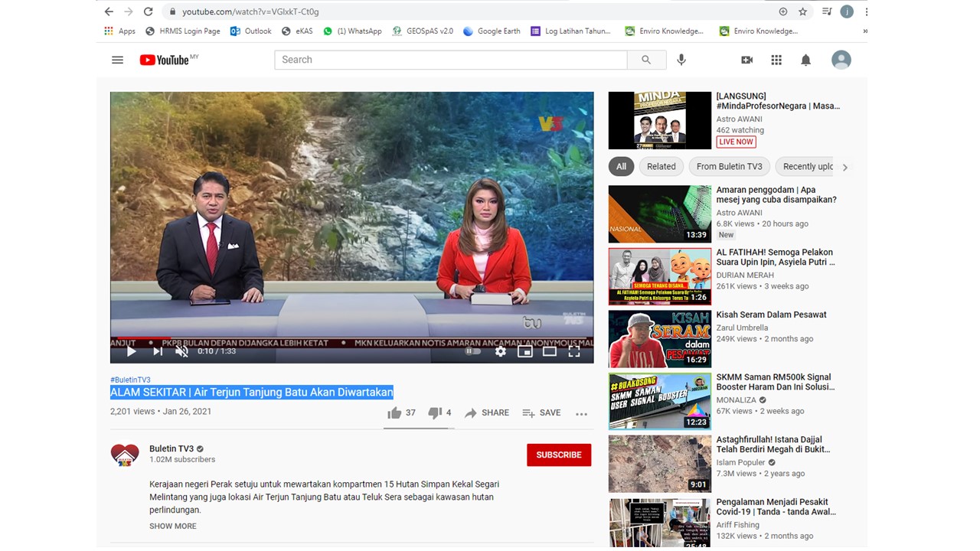Play the video
This screenshot has height=551, width=980.
(131, 351)
